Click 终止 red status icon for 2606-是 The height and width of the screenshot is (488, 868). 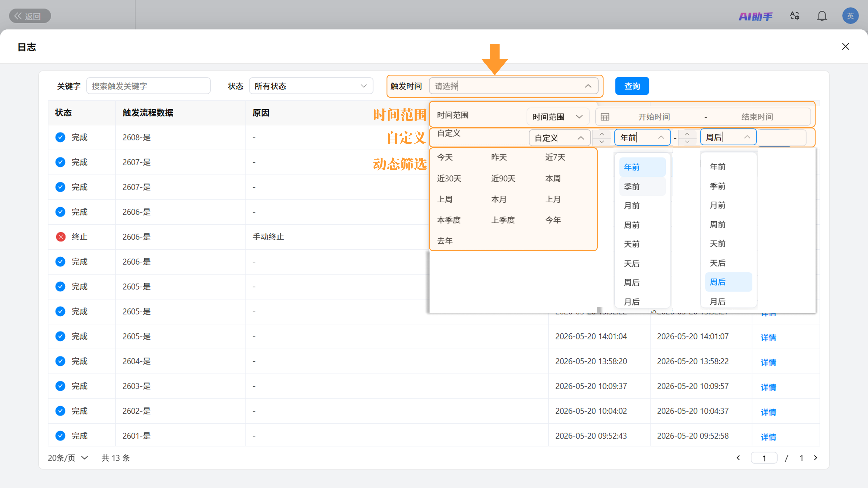(x=60, y=237)
